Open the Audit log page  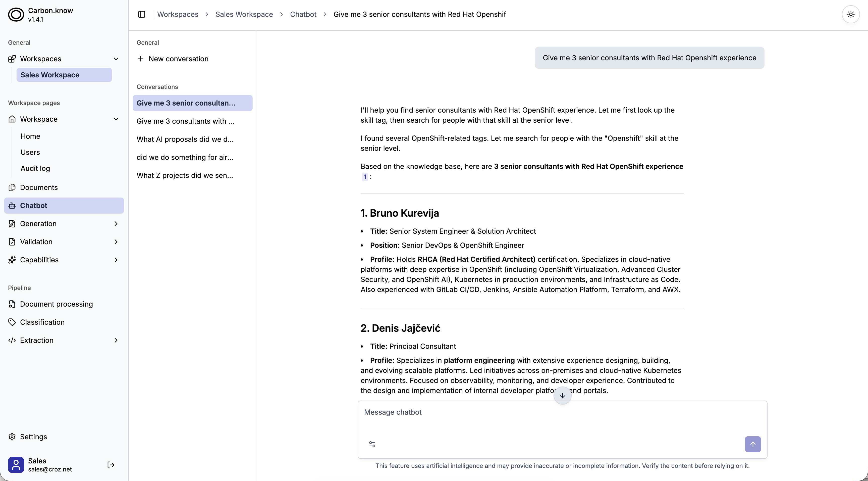35,168
